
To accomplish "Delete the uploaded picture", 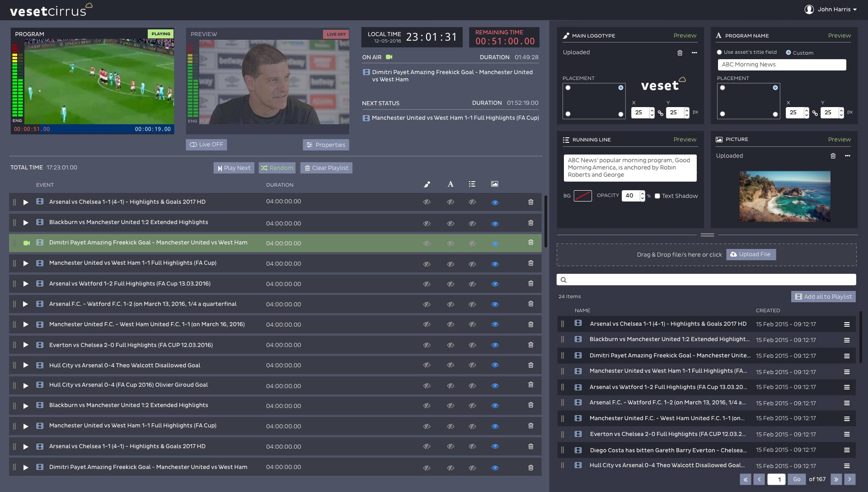I will [833, 156].
